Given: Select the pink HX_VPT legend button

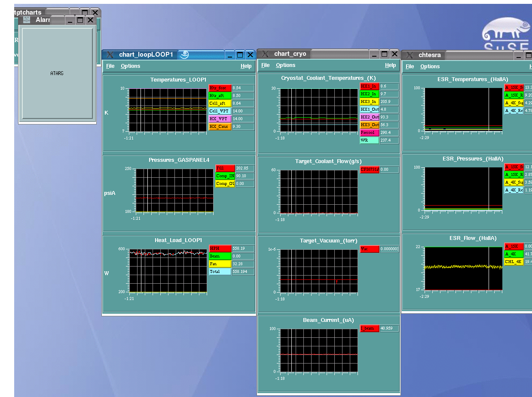Looking at the screenshot, I should click(x=220, y=119).
